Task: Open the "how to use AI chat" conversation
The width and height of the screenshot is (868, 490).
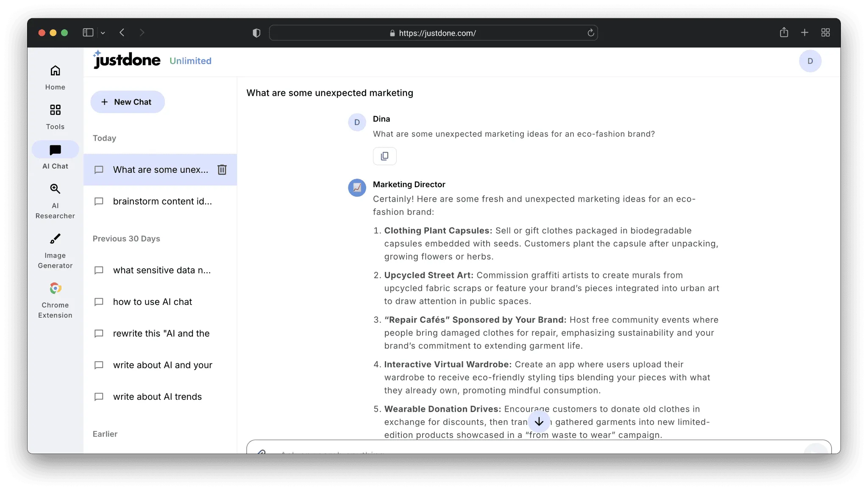Action: (152, 302)
